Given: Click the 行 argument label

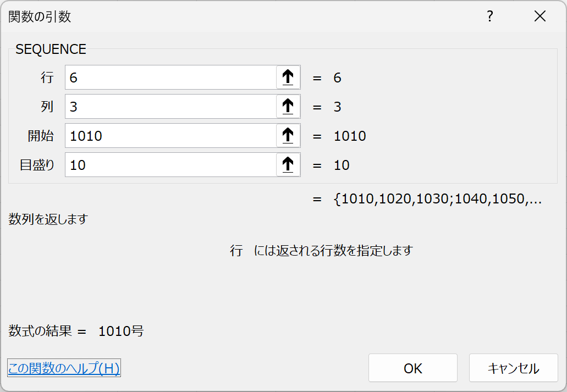Looking at the screenshot, I should coord(47,78).
